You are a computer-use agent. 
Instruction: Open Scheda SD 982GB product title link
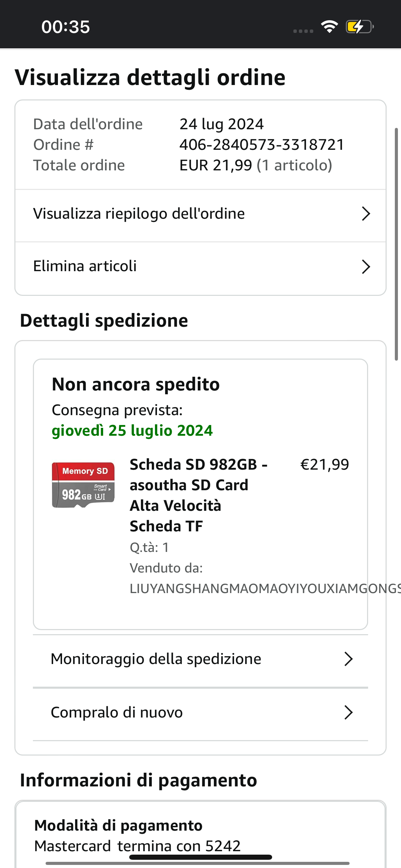pyautogui.click(x=198, y=495)
